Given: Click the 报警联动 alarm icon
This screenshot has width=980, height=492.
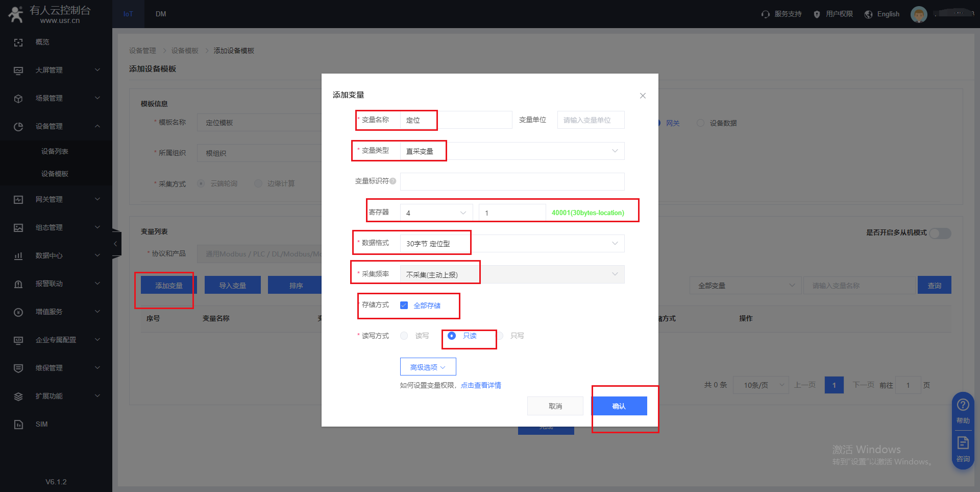Looking at the screenshot, I should (18, 284).
